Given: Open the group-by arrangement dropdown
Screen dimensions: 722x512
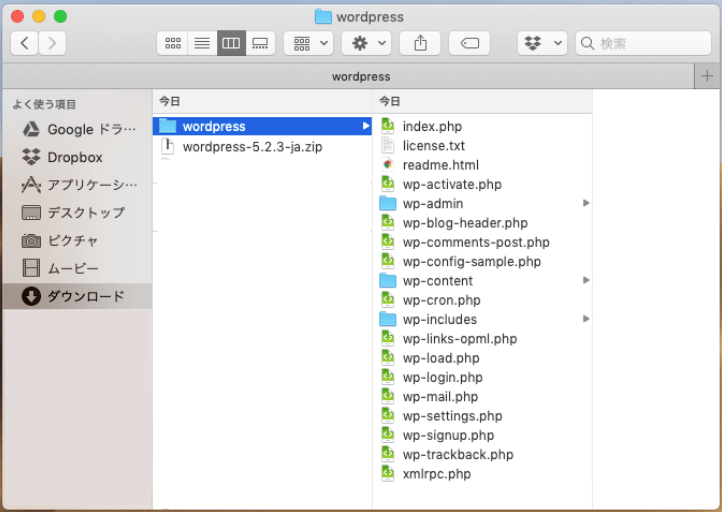Looking at the screenshot, I should point(309,43).
